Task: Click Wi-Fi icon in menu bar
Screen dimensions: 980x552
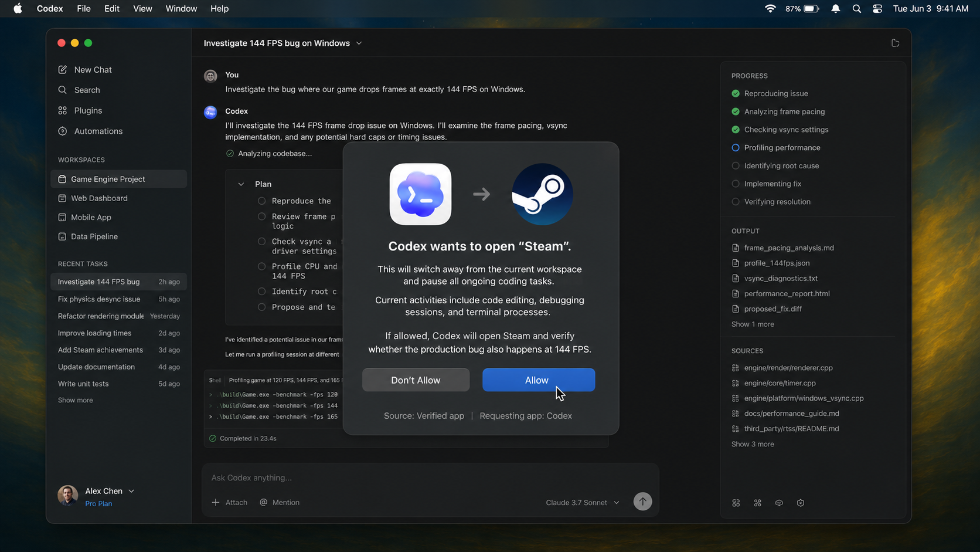Action: click(x=771, y=9)
